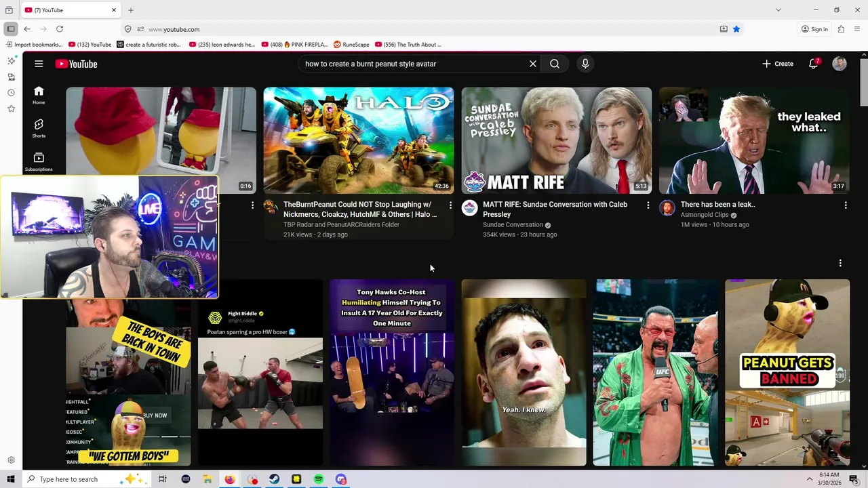
Task: Open 'Import bookmarks...' item
Action: coord(35,45)
